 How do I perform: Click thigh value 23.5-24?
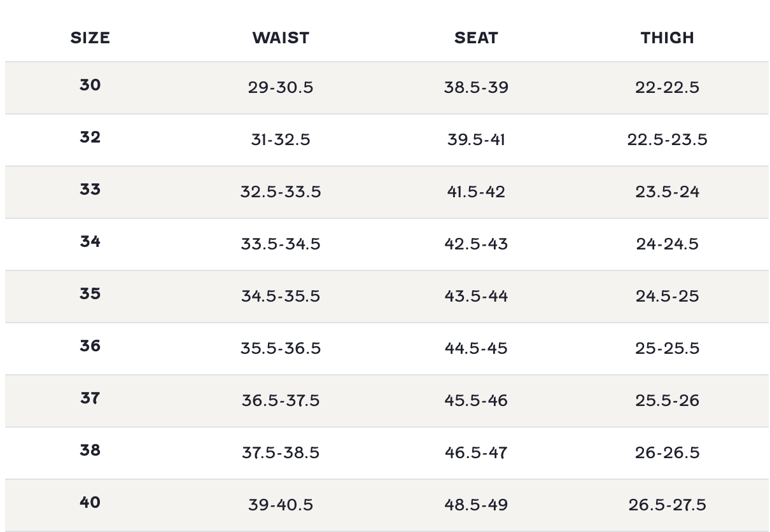(x=667, y=192)
